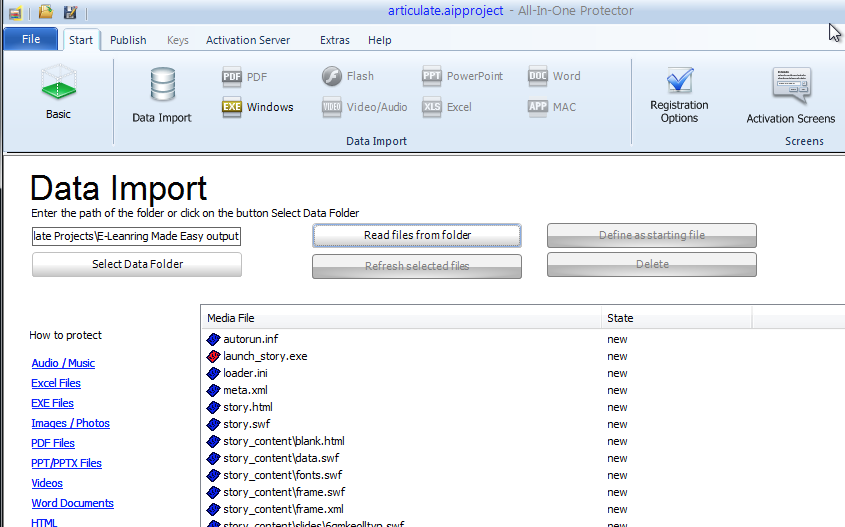The width and height of the screenshot is (845, 527).
Task: Open the PDF Files help link
Action: coord(53,443)
